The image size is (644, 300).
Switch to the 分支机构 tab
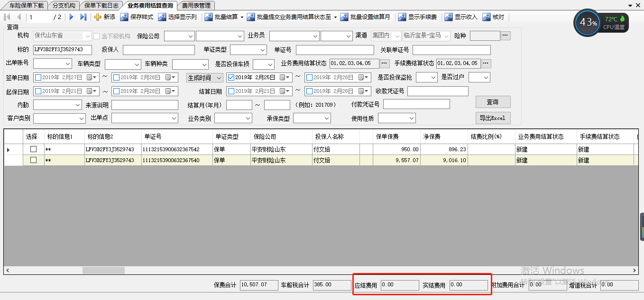click(64, 6)
